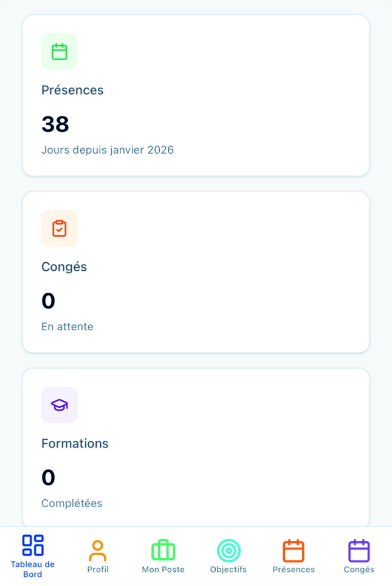Open Profil via the person icon

coord(98,551)
